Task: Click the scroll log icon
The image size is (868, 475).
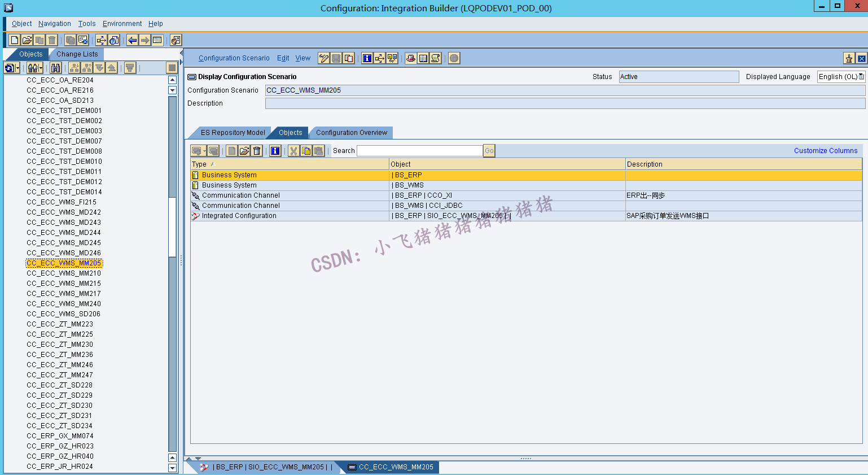Action: (436, 58)
